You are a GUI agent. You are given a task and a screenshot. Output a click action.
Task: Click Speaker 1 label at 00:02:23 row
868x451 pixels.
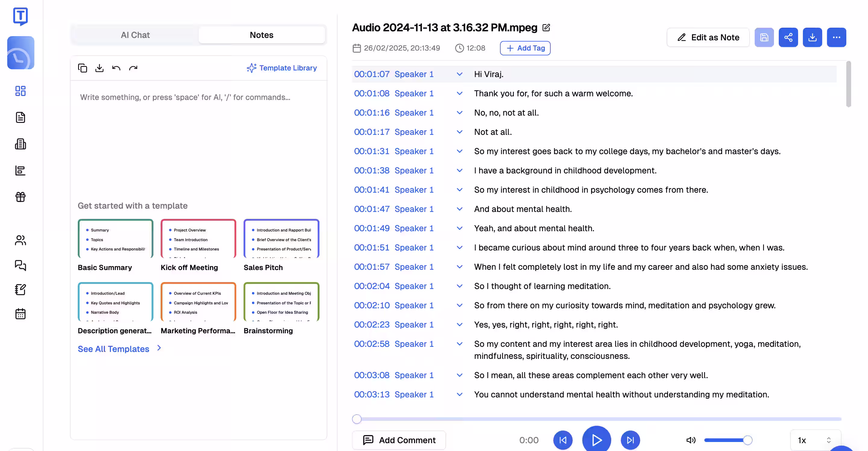point(414,325)
